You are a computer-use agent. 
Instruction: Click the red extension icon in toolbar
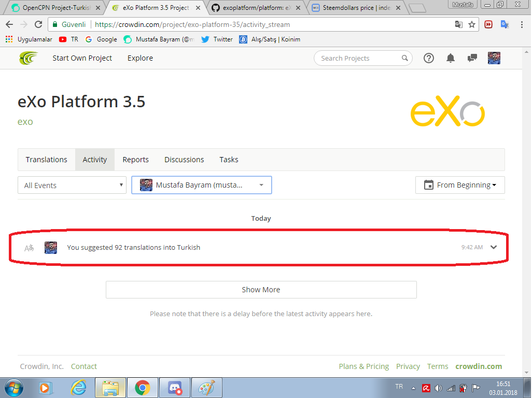click(x=488, y=24)
